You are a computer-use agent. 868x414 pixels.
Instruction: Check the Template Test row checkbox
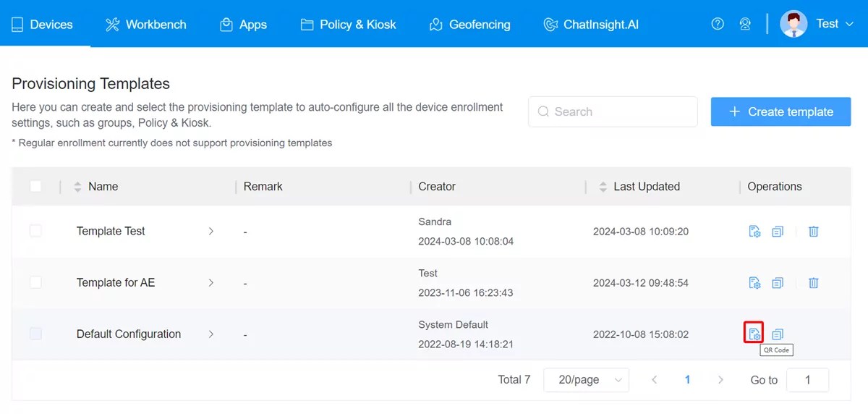click(35, 231)
